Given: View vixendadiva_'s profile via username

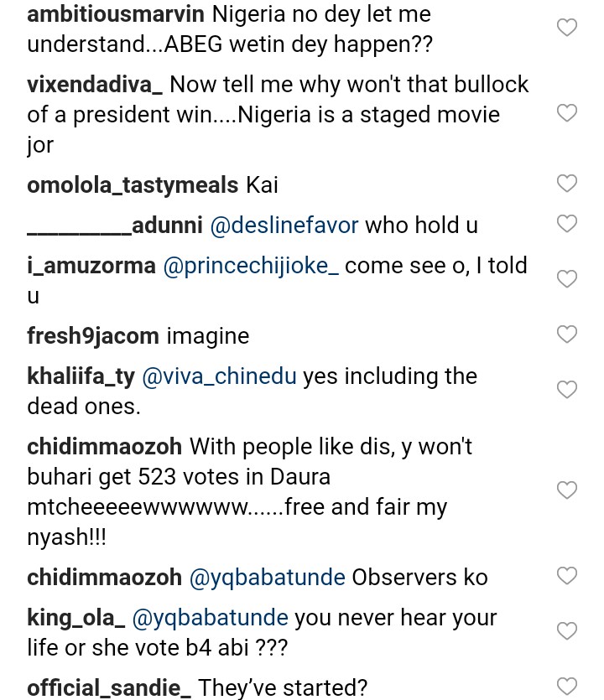Looking at the screenshot, I should tap(98, 85).
